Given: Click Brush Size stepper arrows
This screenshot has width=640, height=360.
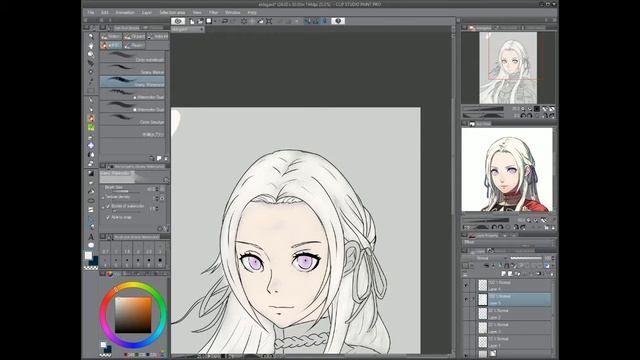Looking at the screenshot, I should pyautogui.click(x=157, y=189).
